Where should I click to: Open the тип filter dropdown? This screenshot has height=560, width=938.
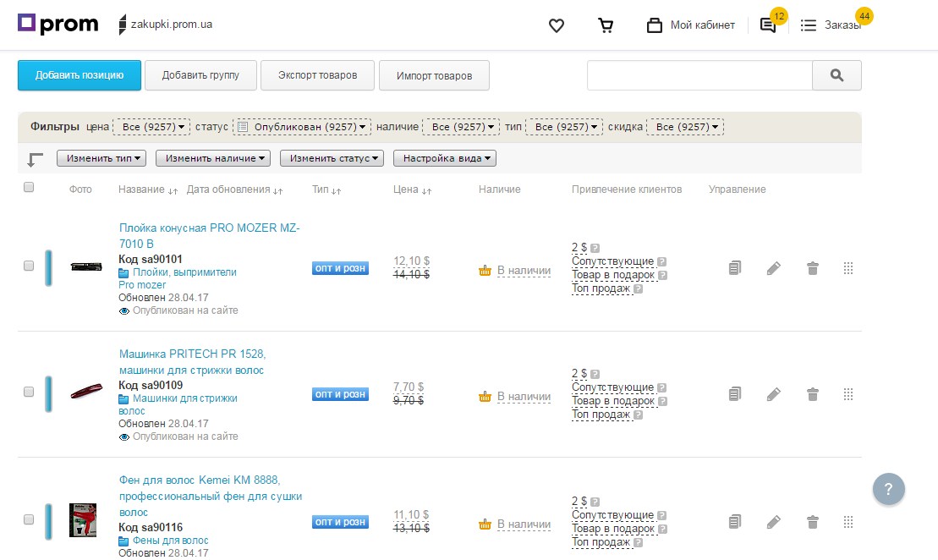coord(564,127)
